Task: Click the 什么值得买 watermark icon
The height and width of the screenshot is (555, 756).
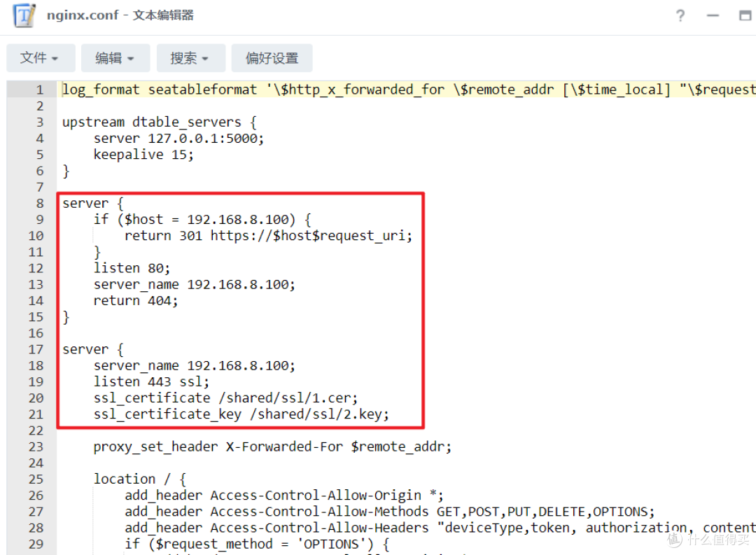Action: (x=673, y=540)
